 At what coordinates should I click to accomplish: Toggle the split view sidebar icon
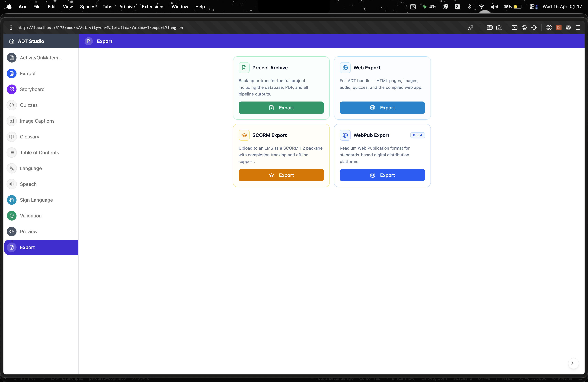pos(578,28)
